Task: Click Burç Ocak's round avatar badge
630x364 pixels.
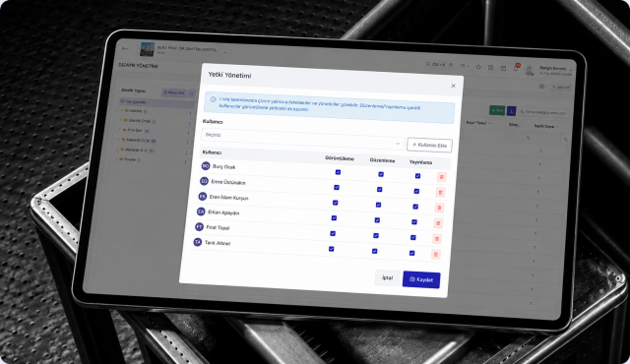Action: (x=206, y=165)
